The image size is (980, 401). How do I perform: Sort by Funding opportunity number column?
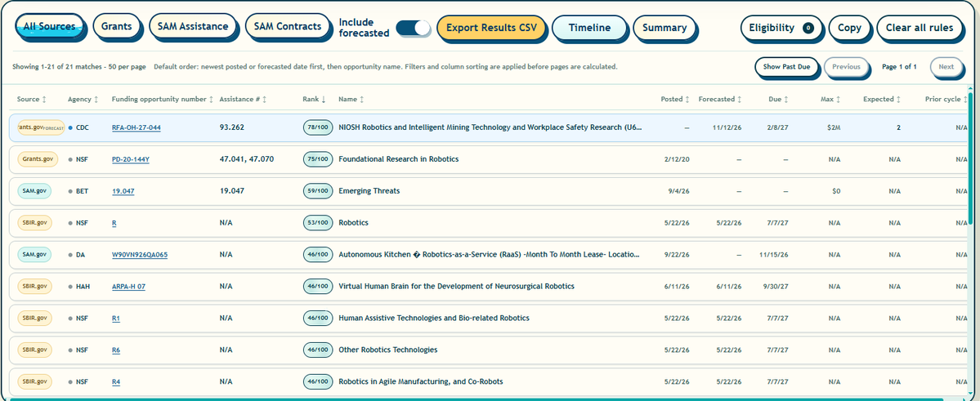[163, 100]
